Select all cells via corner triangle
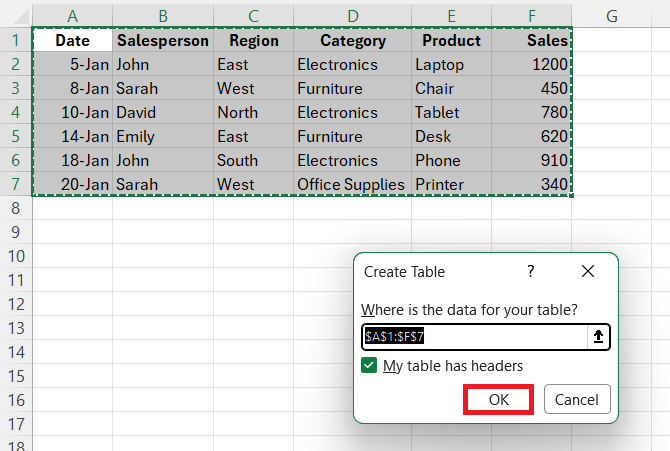This screenshot has width=670, height=451. pyautogui.click(x=20, y=15)
